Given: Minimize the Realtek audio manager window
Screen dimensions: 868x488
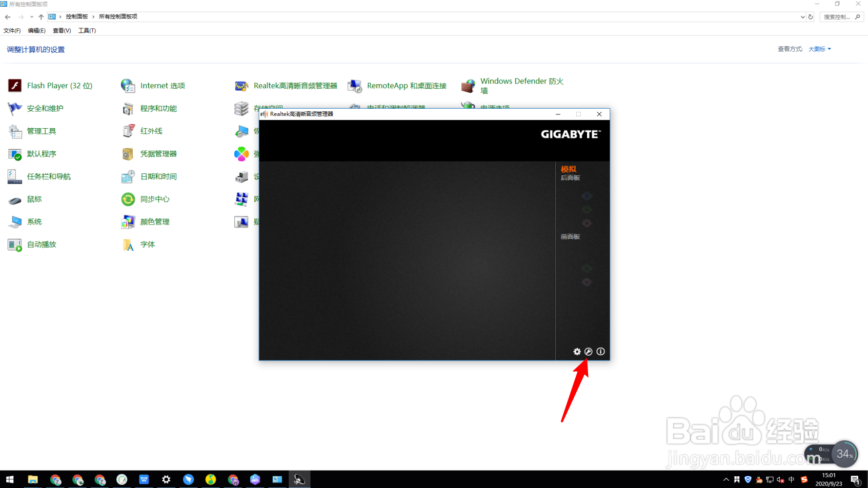Looking at the screenshot, I should coord(558,114).
